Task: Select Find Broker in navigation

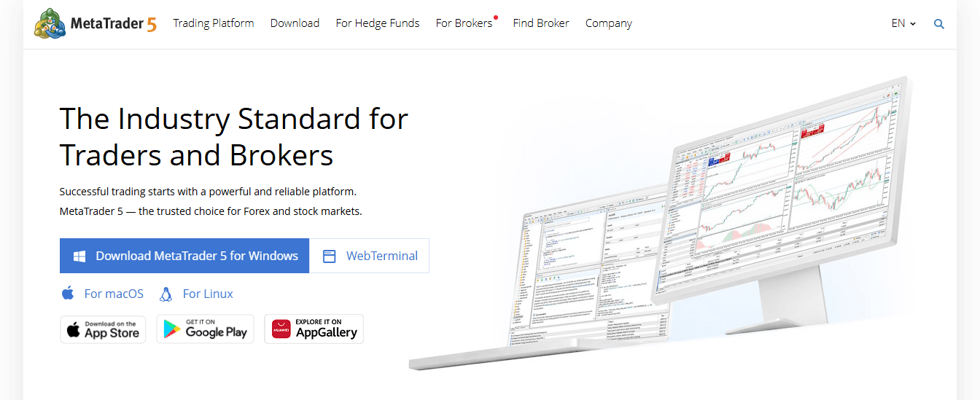Action: click(541, 23)
